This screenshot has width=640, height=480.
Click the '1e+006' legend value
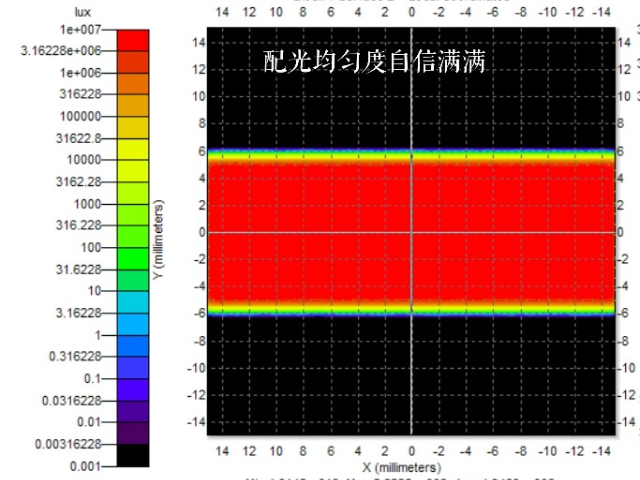click(x=80, y=73)
